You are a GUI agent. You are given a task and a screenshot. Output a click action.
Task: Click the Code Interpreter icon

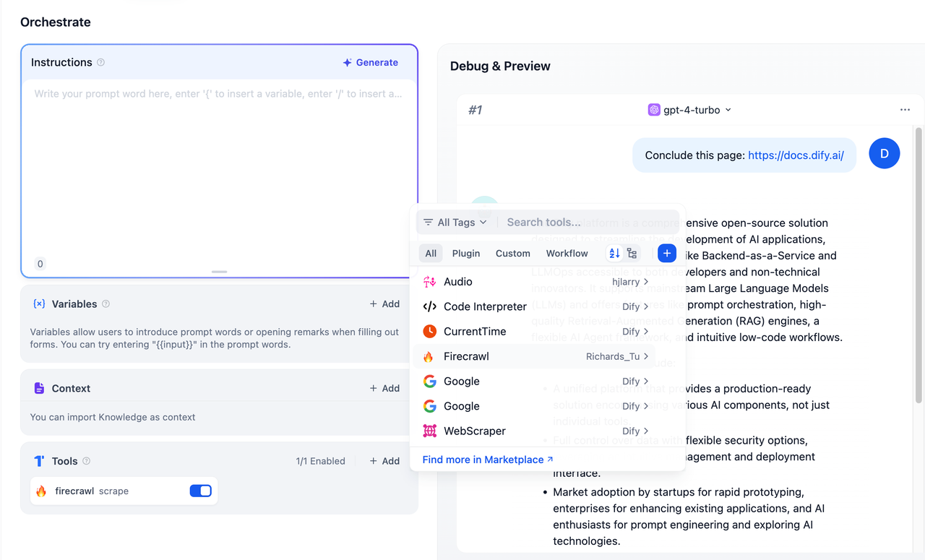pos(429,306)
